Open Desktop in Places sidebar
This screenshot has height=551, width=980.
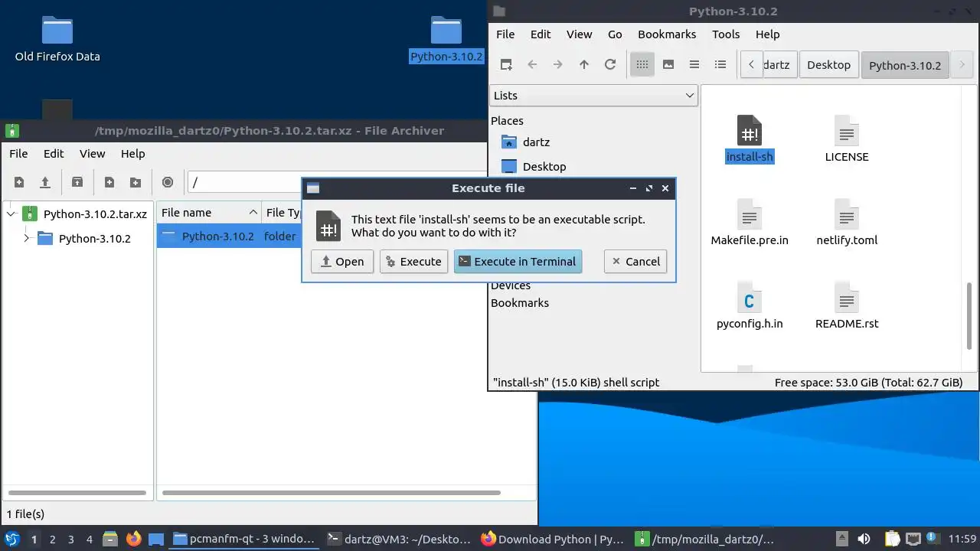544,167
